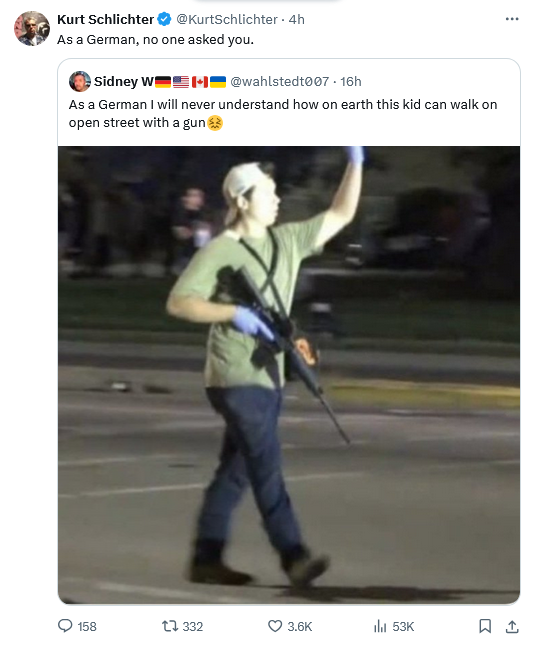Click the quoted tweet text body
Screen dimensions: 534x645
coord(283,114)
